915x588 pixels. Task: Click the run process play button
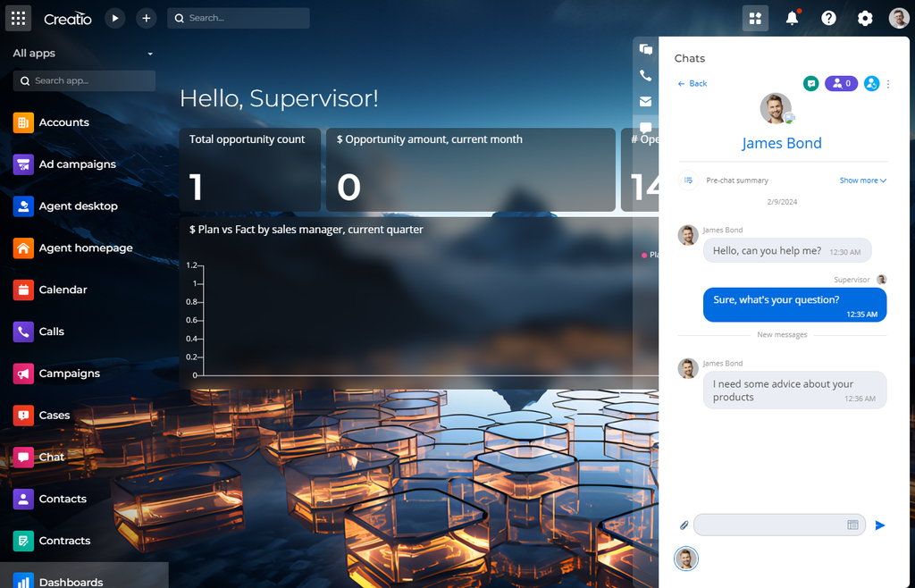click(x=115, y=18)
